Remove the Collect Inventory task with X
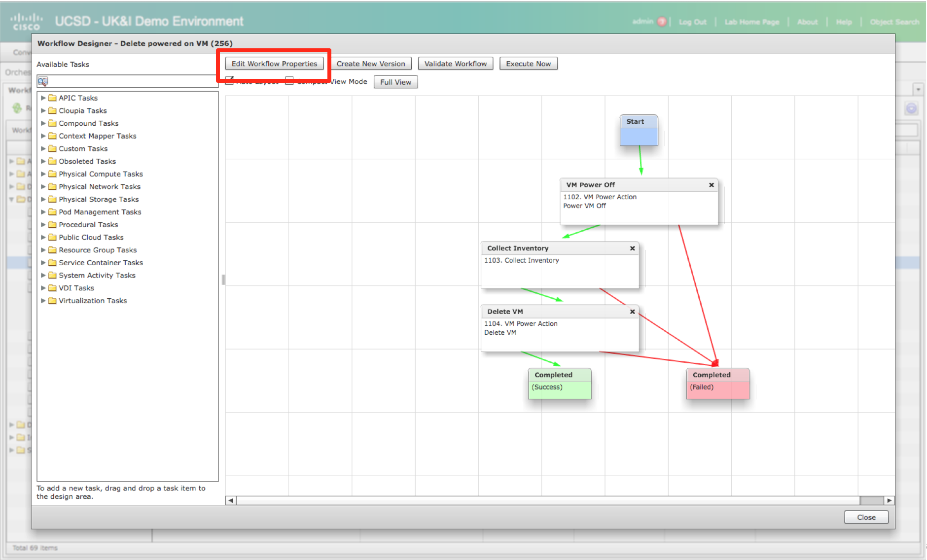 632,248
